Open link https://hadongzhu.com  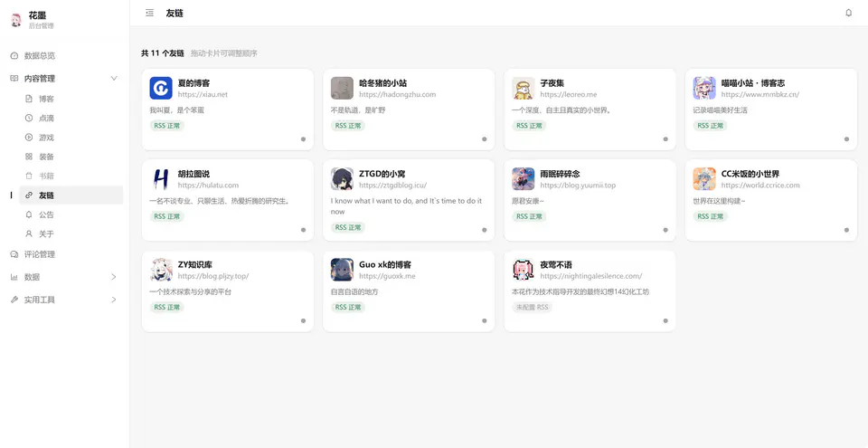pos(398,94)
